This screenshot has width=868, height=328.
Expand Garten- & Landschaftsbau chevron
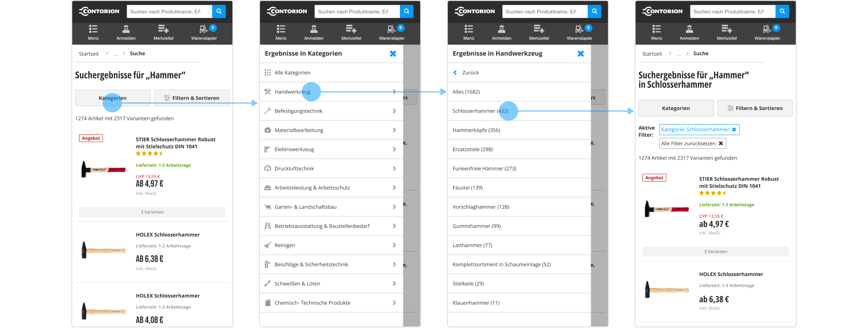pos(394,207)
